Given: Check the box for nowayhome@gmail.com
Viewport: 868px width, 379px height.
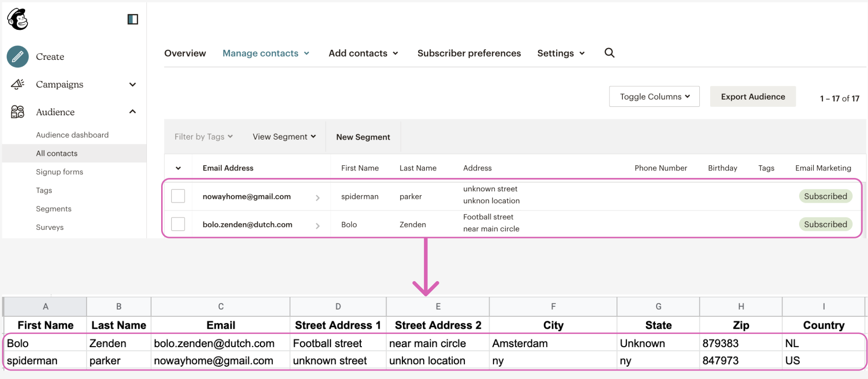Looking at the screenshot, I should [178, 196].
